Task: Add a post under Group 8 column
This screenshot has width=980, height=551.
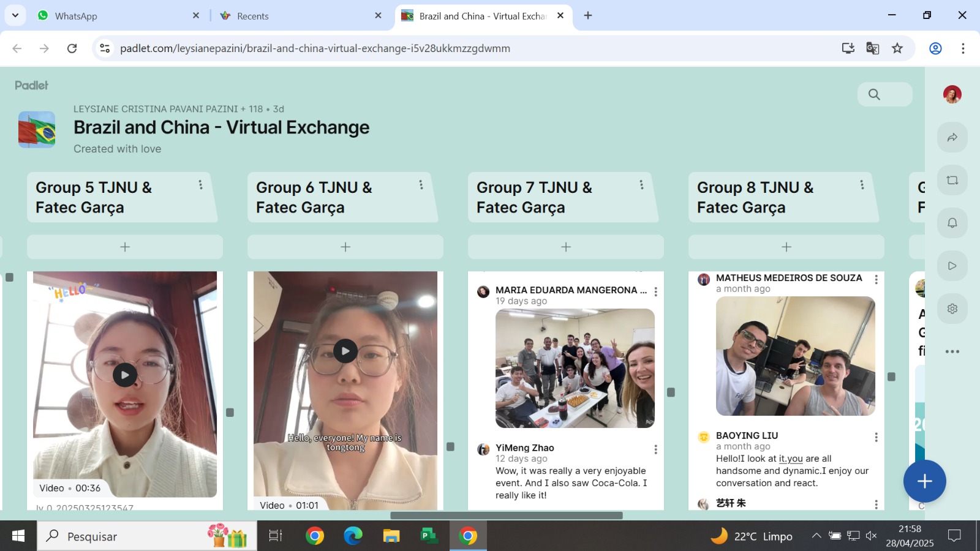Action: point(786,247)
